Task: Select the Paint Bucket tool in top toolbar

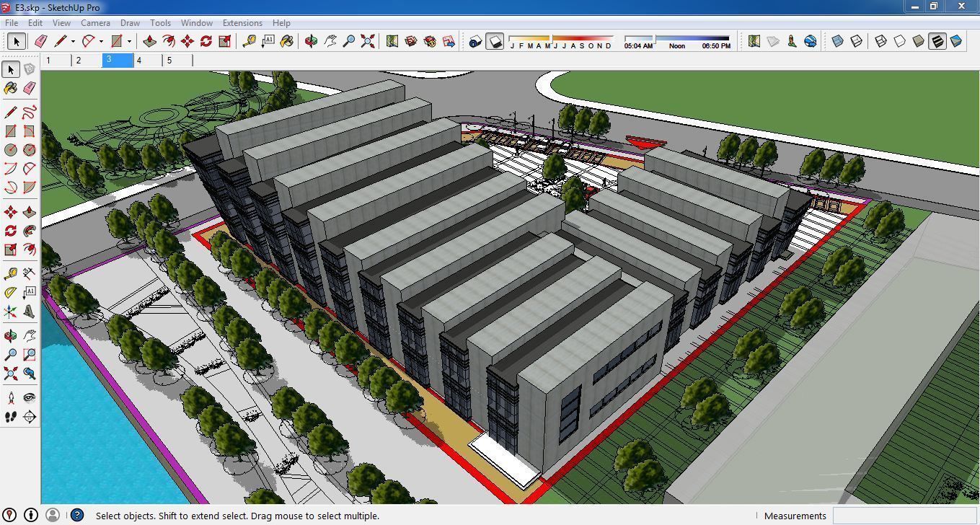Action: click(286, 42)
